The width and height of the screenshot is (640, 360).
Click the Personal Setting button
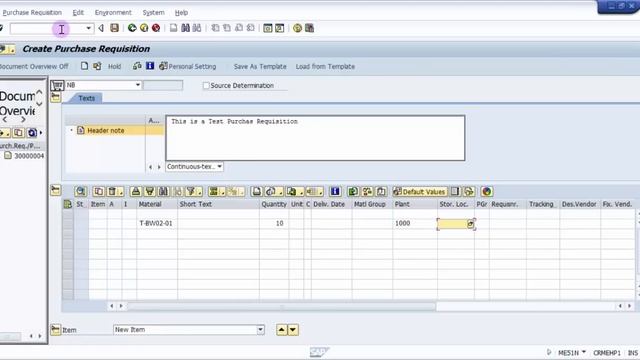(188, 66)
